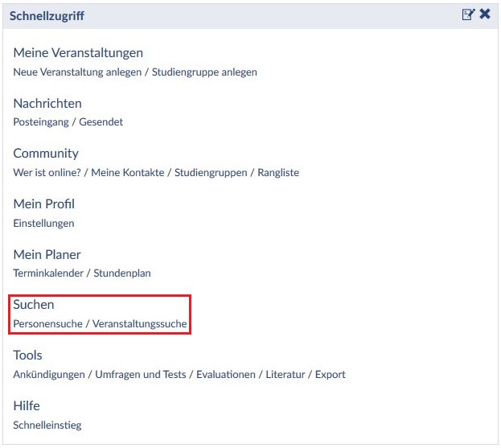The image size is (501, 448).
Task: Select Umfragen und Tests link
Action: click(141, 374)
